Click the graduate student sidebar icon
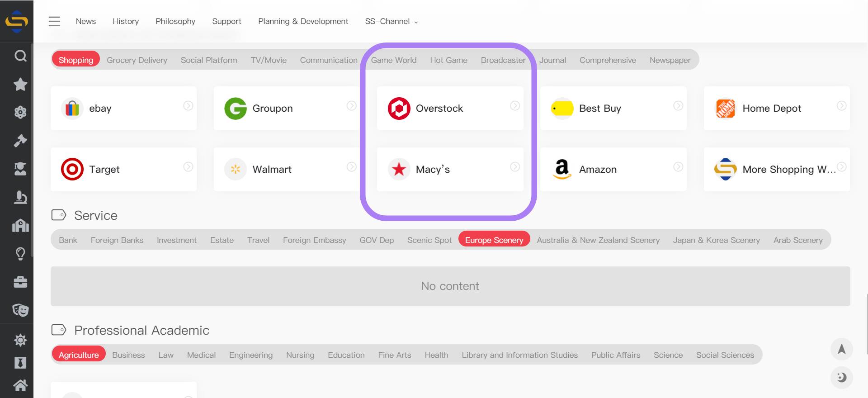The image size is (868, 398). point(20,169)
